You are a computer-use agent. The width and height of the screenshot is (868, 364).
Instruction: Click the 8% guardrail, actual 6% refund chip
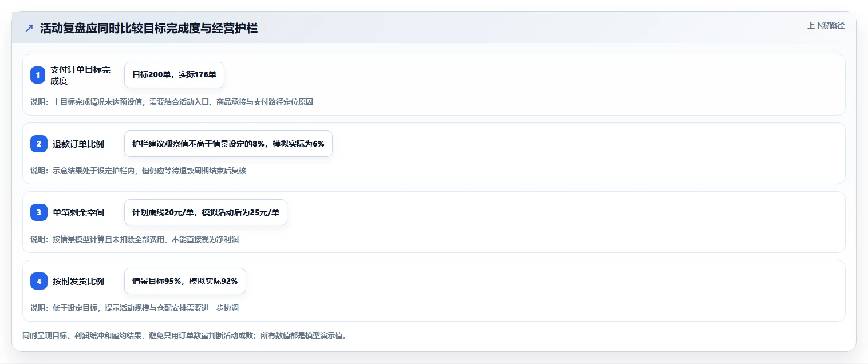click(x=228, y=144)
